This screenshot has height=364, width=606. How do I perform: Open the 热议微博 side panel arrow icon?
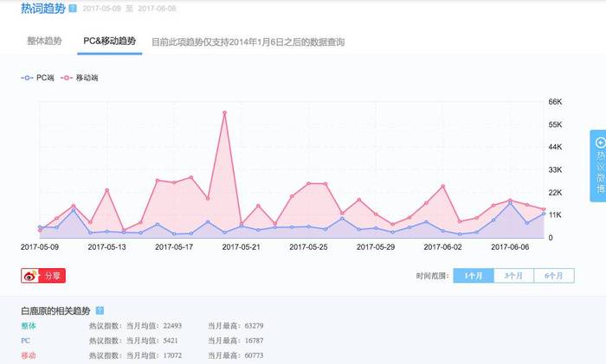(x=600, y=143)
